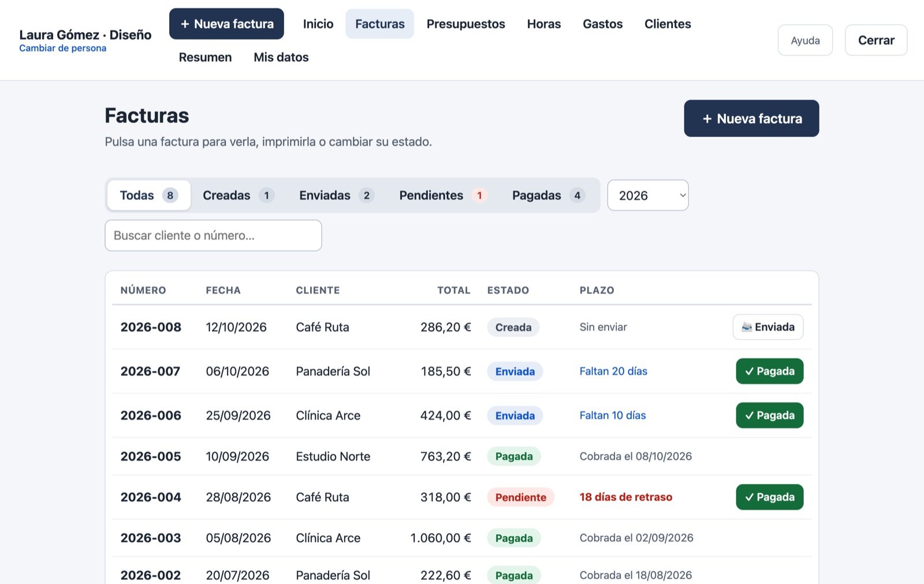This screenshot has width=924, height=584.
Task: Click the 'Sin enviar' text
Action: tap(603, 327)
